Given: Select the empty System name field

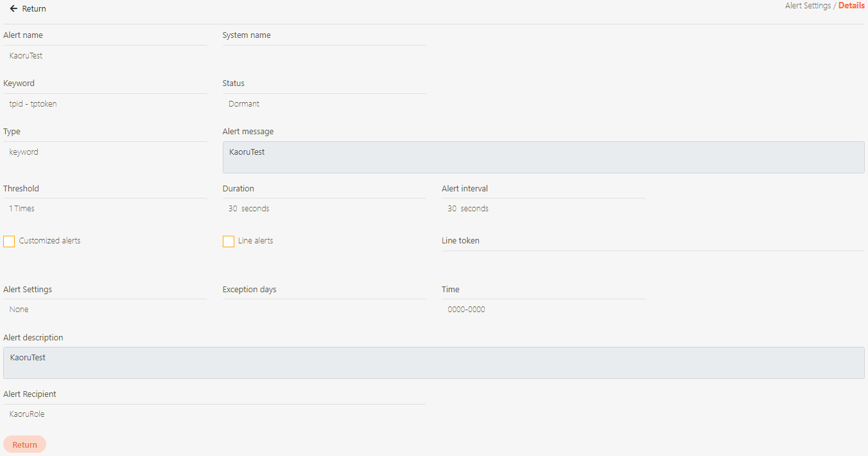Looking at the screenshot, I should 324,56.
